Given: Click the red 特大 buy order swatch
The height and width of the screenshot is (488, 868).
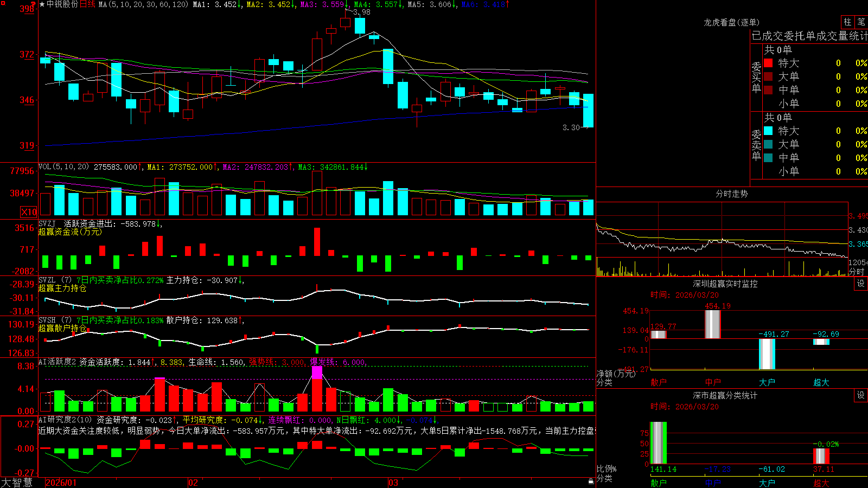Looking at the screenshot, I should 768,63.
